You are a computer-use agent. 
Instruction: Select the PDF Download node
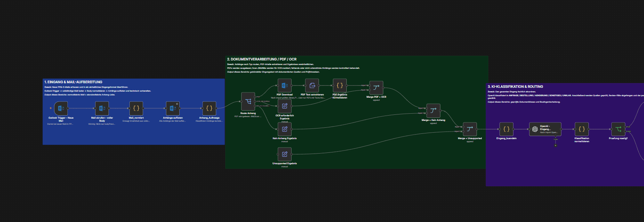[285, 86]
